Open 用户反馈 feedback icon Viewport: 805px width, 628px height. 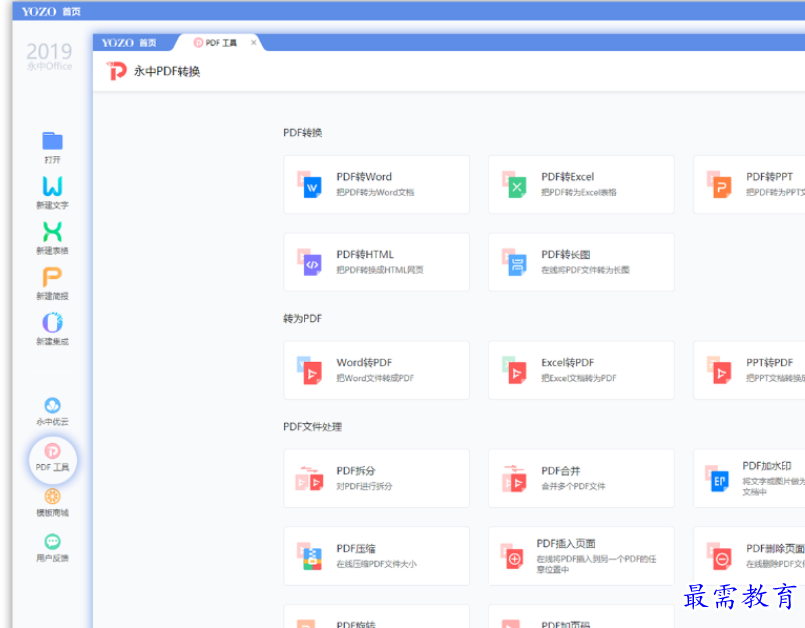(52, 541)
